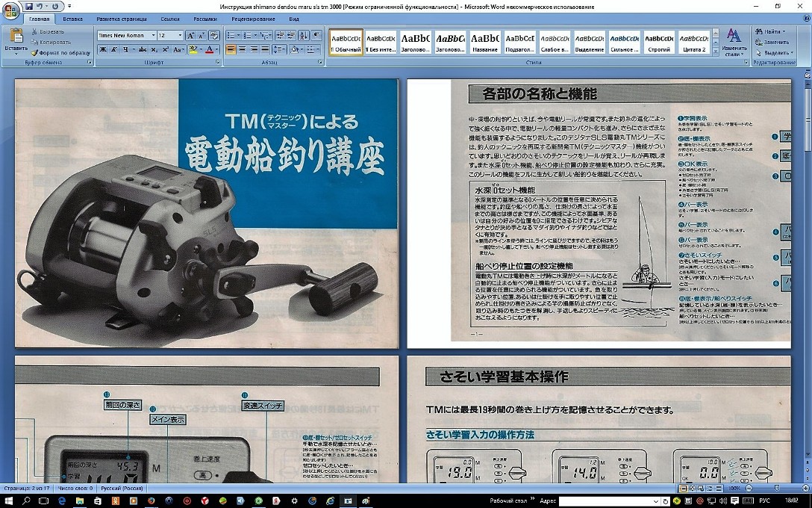Apply Название style

pyautogui.click(x=484, y=42)
